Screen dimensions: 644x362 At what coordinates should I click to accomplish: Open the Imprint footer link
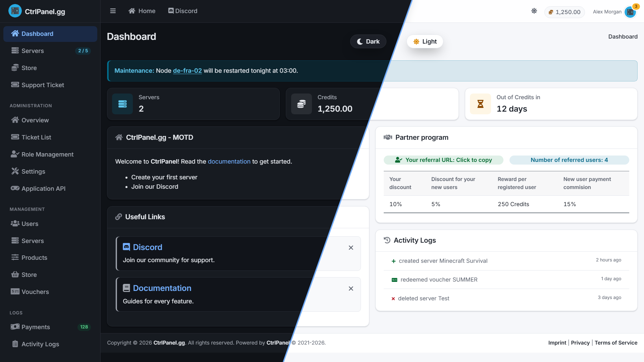(x=557, y=343)
